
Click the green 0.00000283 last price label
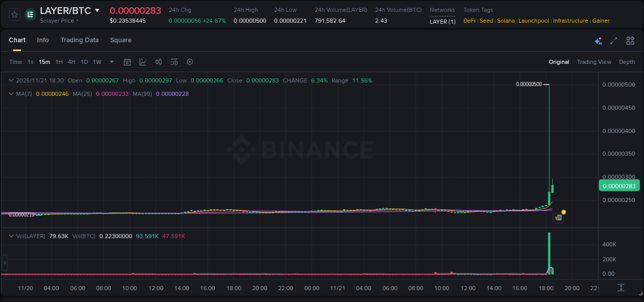(x=619, y=186)
